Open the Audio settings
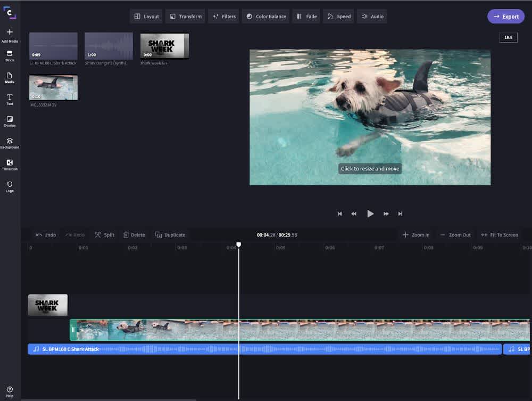Image resolution: width=532 pixels, height=401 pixels. tap(372, 17)
